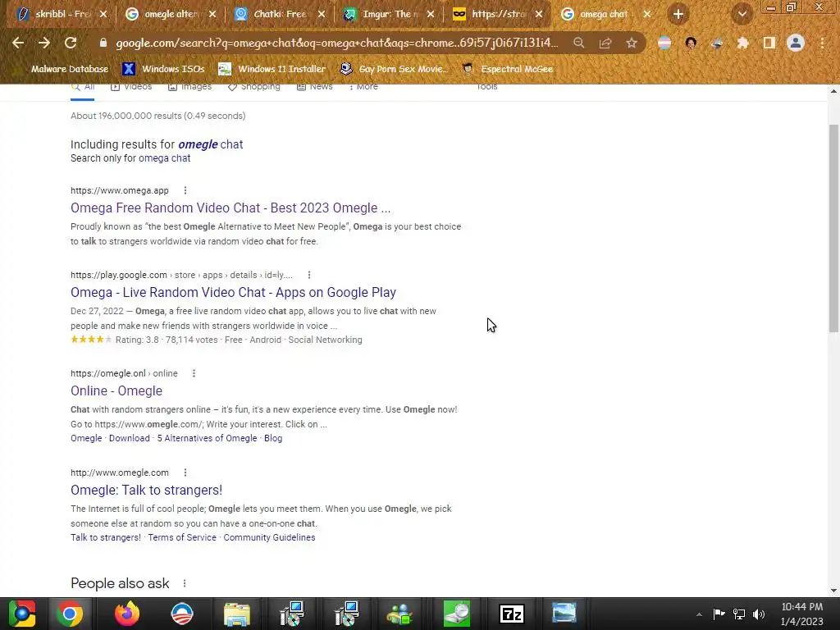Open File Explorer folder in taskbar

[236, 614]
